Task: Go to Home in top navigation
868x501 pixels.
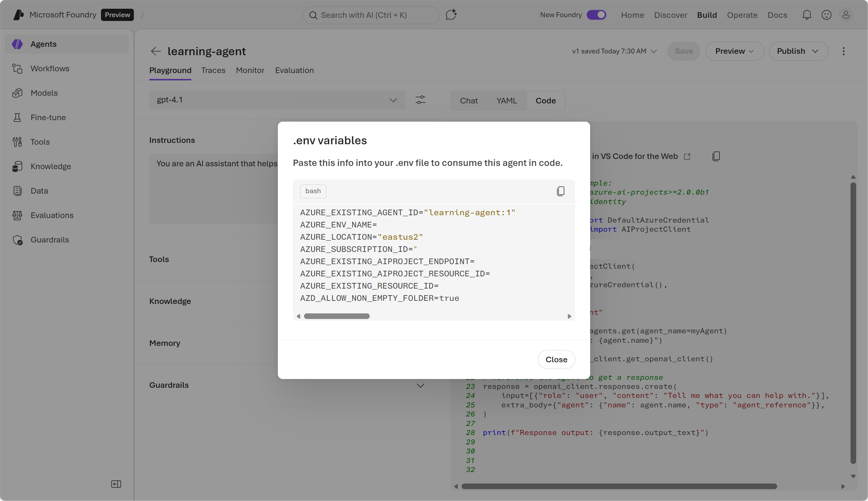Action: [x=632, y=15]
